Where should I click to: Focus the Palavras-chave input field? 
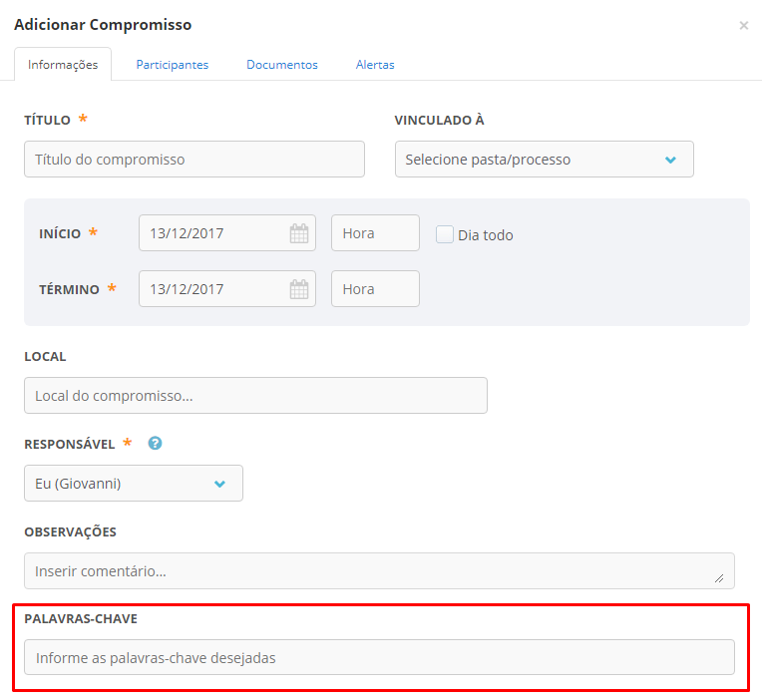click(x=379, y=657)
